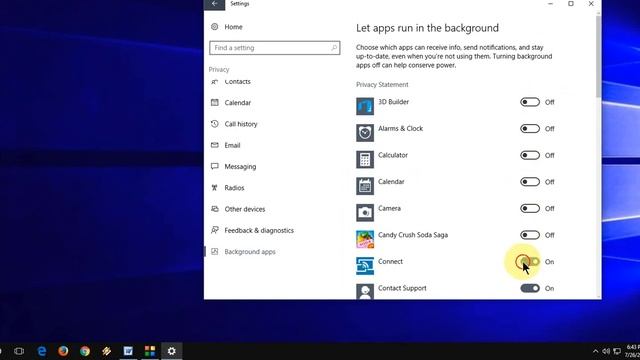Open Email privacy settings
Image resolution: width=640 pixels, height=360 pixels.
pos(232,145)
